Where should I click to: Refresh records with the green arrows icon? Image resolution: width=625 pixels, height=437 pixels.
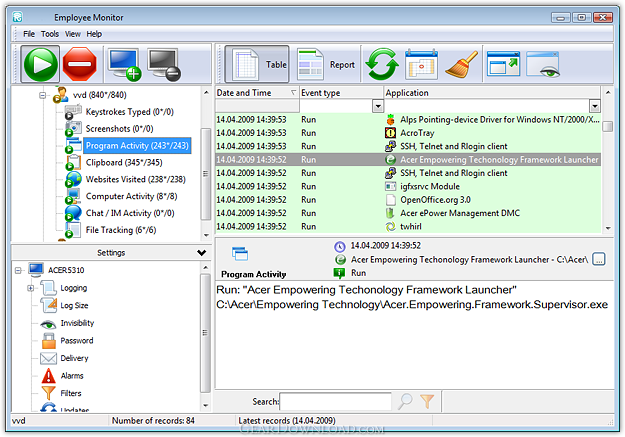382,64
